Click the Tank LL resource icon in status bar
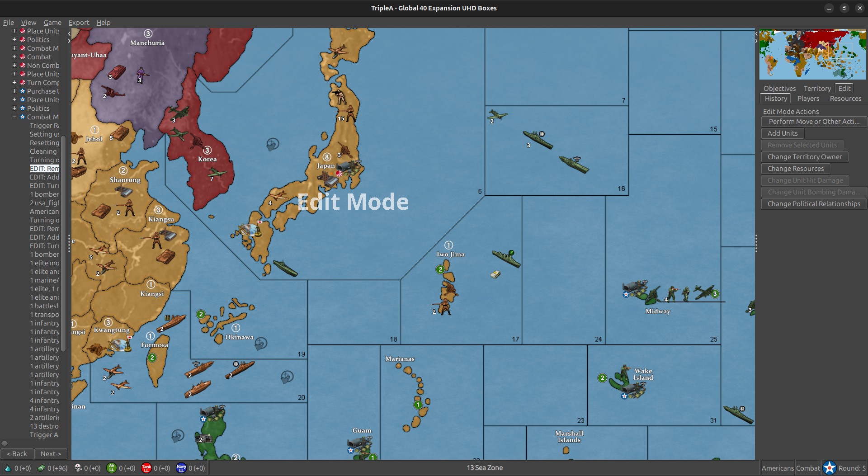Viewport: 868px width, 476px height. (x=146, y=468)
